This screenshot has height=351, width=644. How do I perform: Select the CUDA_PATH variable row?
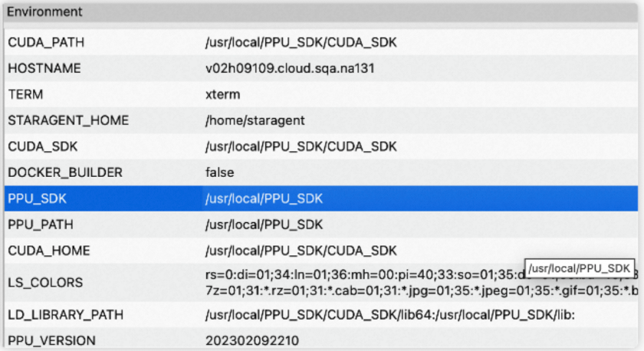pos(43,42)
